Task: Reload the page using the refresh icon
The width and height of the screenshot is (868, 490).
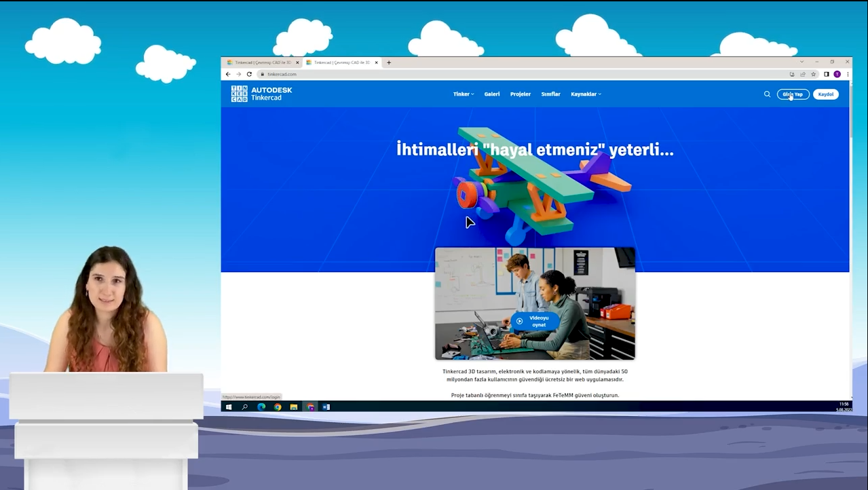Action: 249,74
